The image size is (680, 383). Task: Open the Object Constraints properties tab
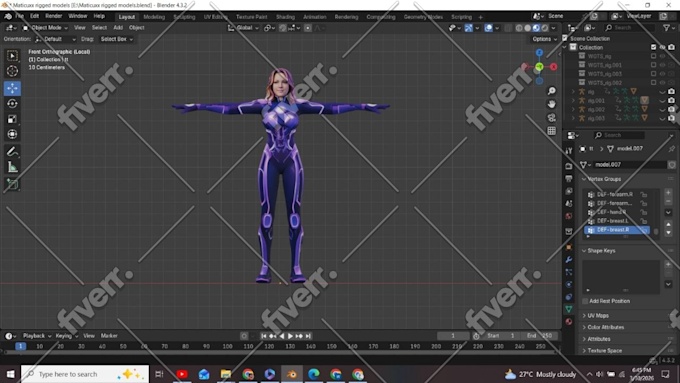569,297
